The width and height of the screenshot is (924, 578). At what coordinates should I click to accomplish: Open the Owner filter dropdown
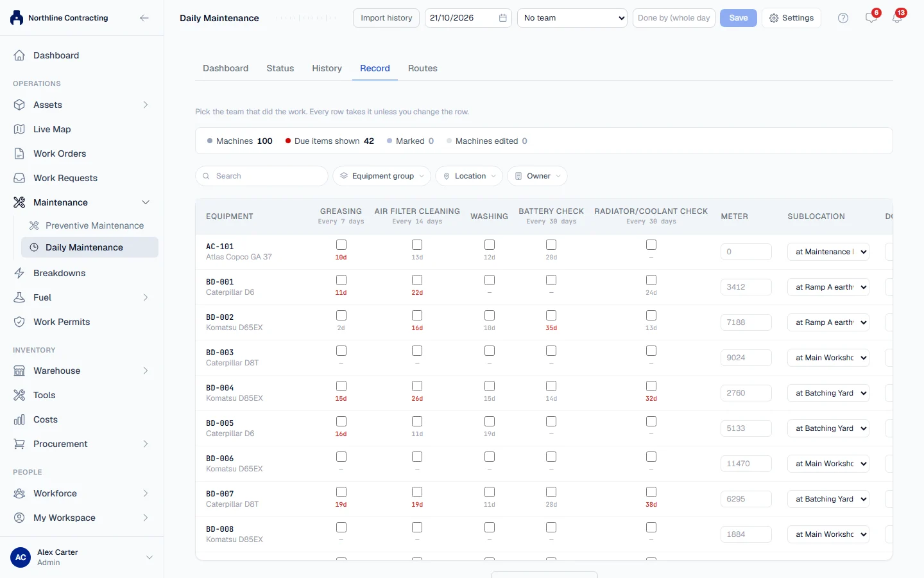(538, 176)
